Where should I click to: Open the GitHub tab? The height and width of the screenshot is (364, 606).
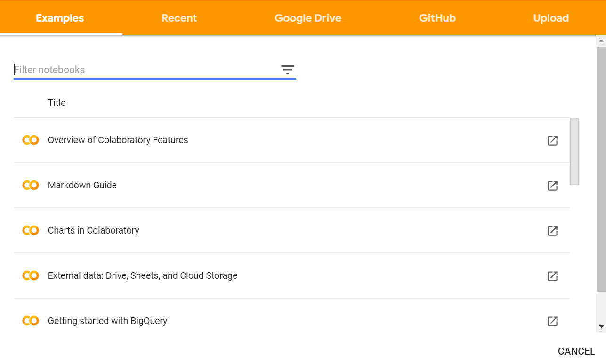tap(437, 18)
